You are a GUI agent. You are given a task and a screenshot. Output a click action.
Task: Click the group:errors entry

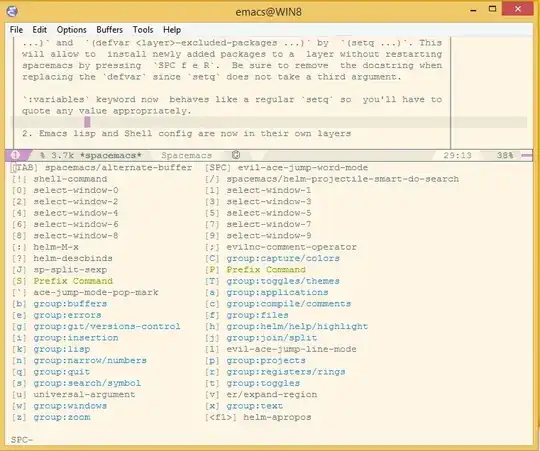tap(68, 315)
